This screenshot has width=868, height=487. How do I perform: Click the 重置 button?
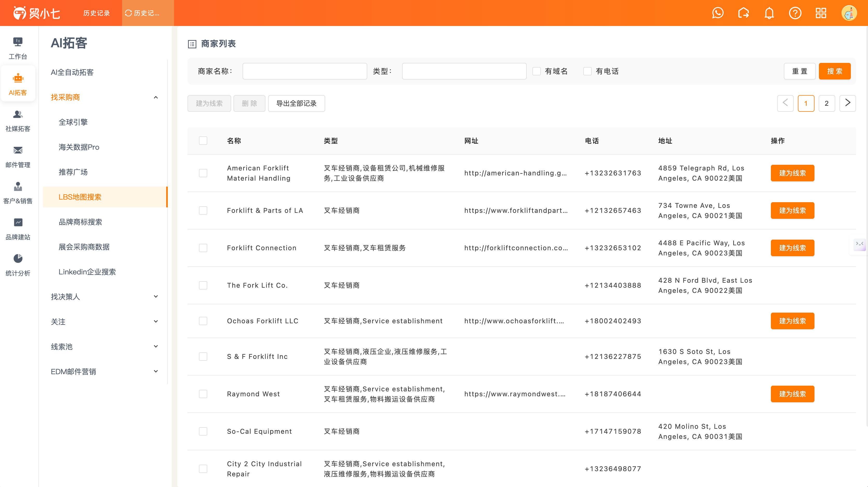pyautogui.click(x=799, y=71)
